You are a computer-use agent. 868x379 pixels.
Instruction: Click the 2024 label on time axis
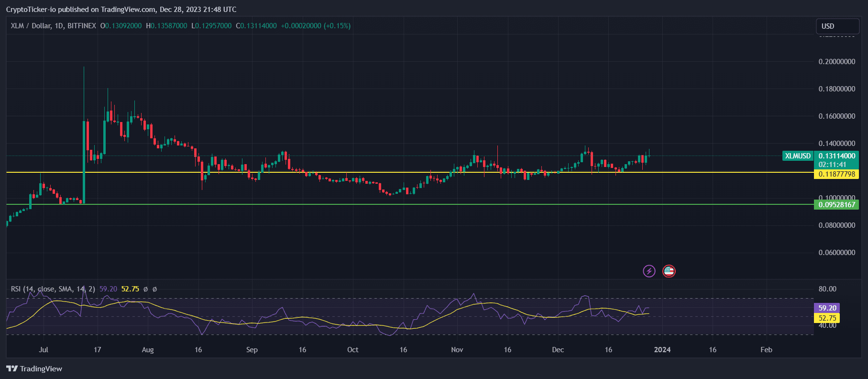pyautogui.click(x=662, y=350)
